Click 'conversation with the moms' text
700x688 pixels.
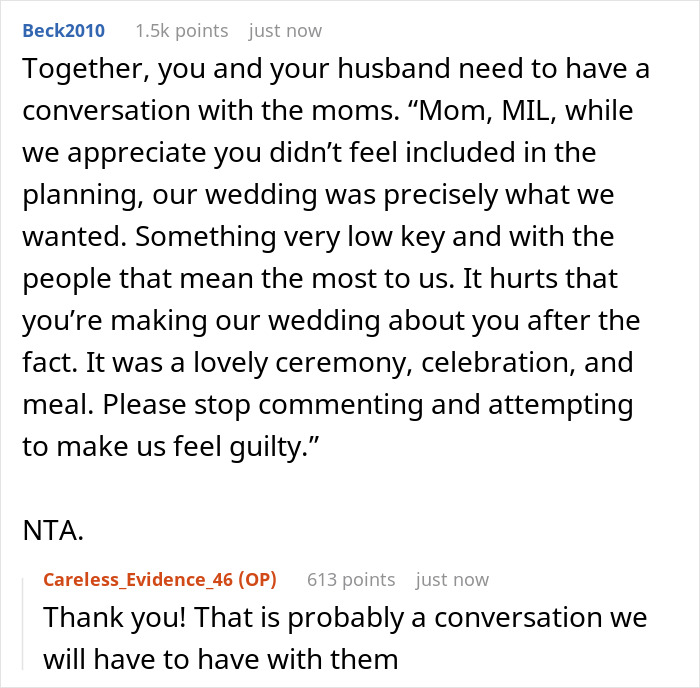(x=200, y=110)
